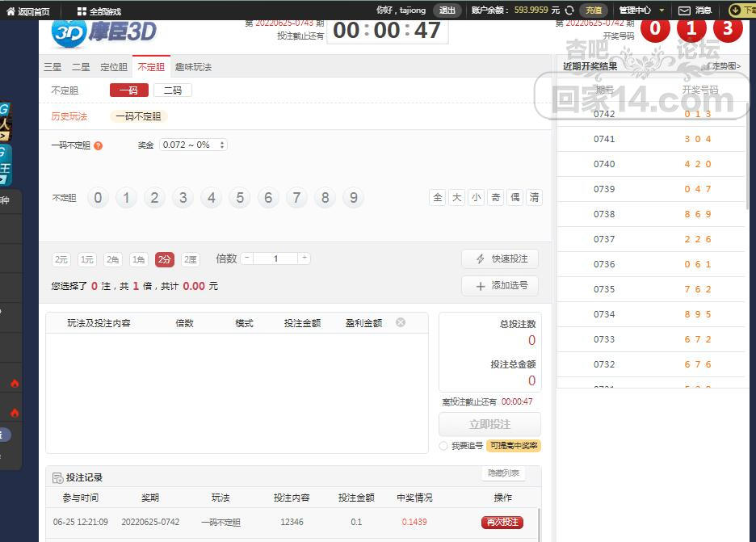The width and height of the screenshot is (756, 542).
Task: Select number ball 0
Action: (x=98, y=198)
